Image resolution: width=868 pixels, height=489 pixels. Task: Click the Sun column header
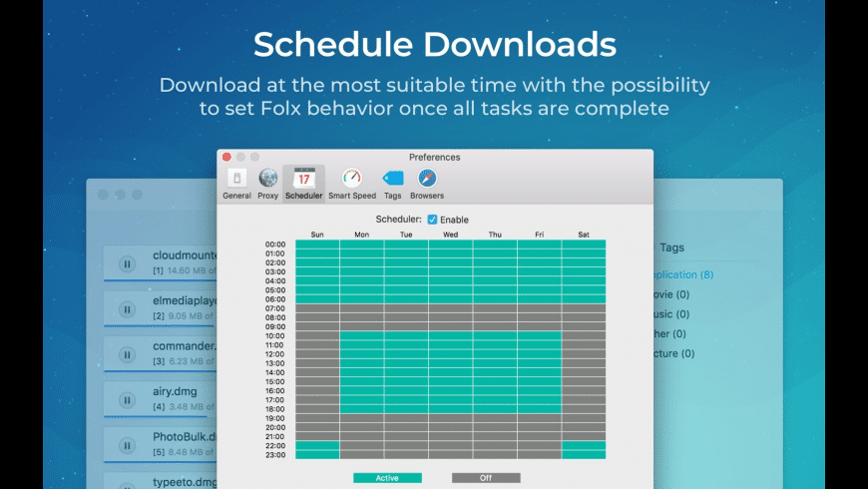(x=317, y=235)
